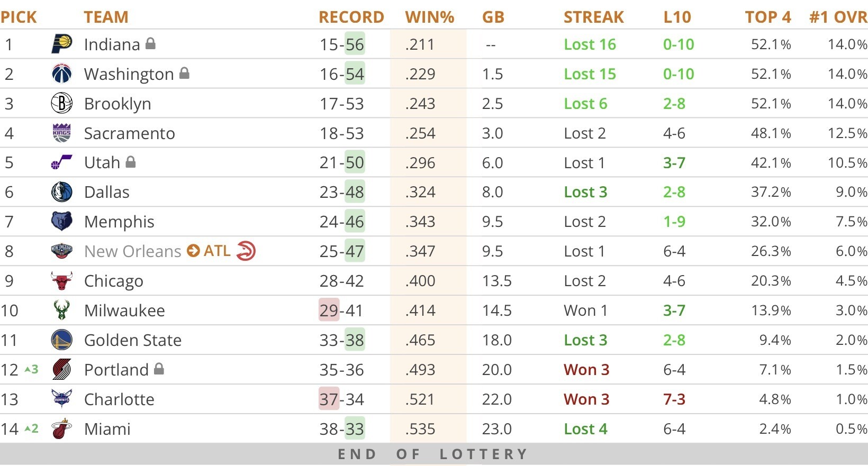Open the Charlotte team link
Viewport: 868px width, 466px height.
click(x=119, y=399)
